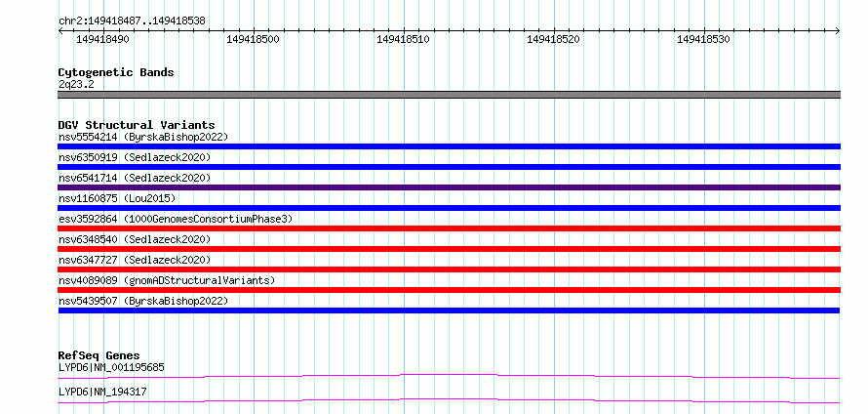Viewport: 868px width, 414px height.
Task: Click the RefSeq Genes track title
Action: (x=99, y=355)
